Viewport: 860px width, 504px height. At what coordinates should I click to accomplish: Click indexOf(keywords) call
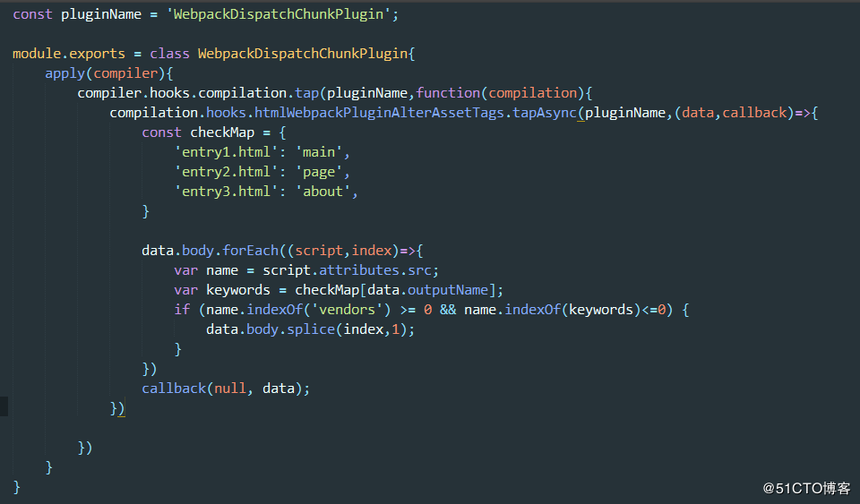click(572, 310)
